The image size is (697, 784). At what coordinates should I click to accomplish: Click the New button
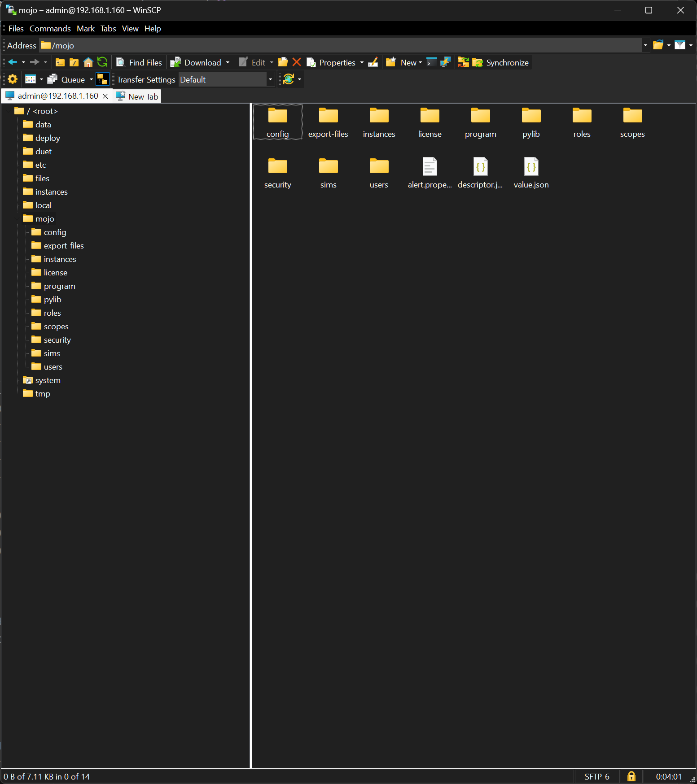[403, 62]
